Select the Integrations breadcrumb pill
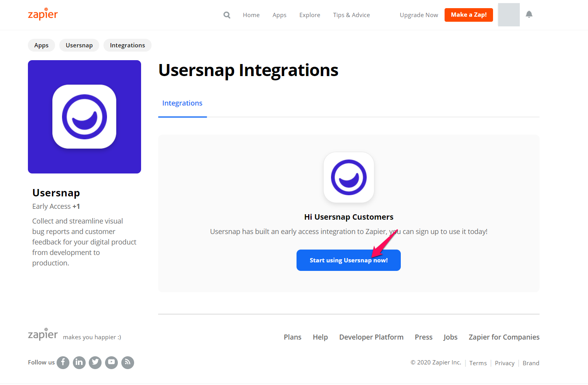Image resolution: width=588 pixels, height=385 pixels. [x=128, y=45]
